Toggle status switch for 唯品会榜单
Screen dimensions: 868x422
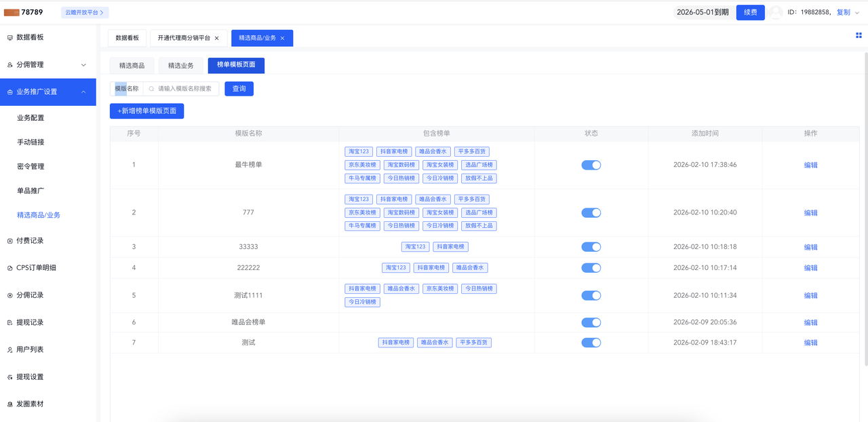click(x=591, y=322)
